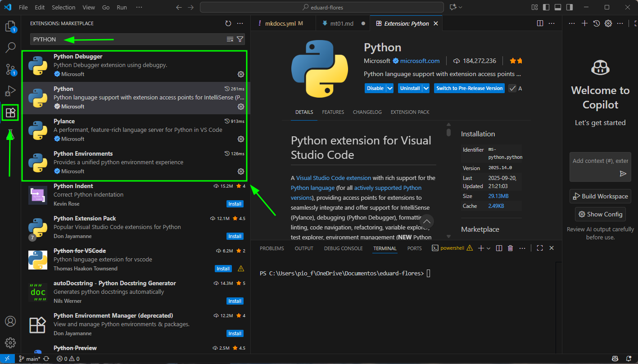Toggle the Auto Update checkbox
The height and width of the screenshot is (364, 638).
pos(512,88)
